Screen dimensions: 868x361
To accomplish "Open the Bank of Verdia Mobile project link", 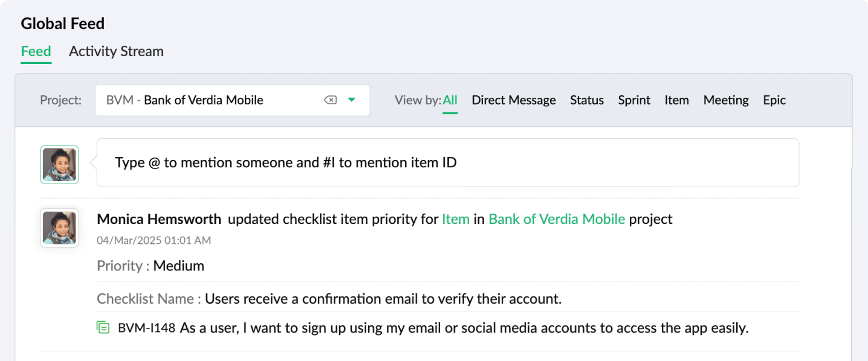I will click(x=556, y=219).
